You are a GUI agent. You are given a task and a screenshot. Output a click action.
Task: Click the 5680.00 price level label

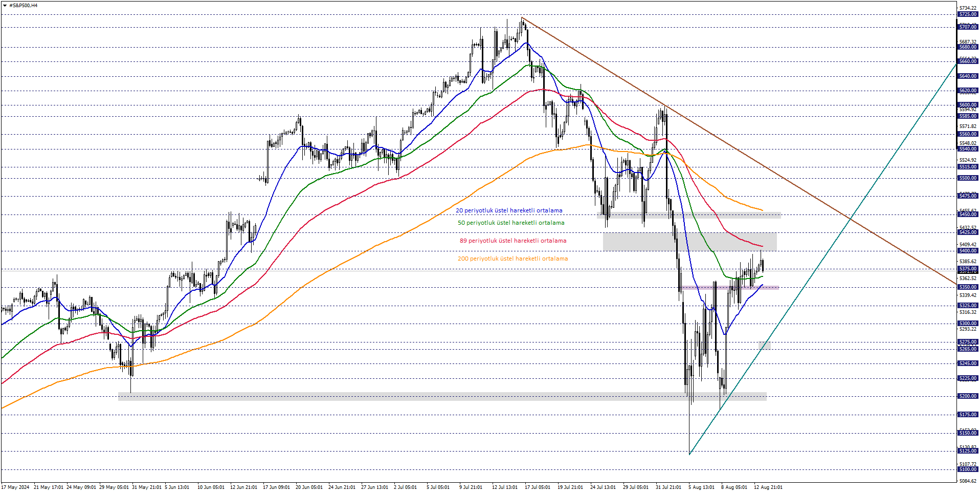[968, 47]
